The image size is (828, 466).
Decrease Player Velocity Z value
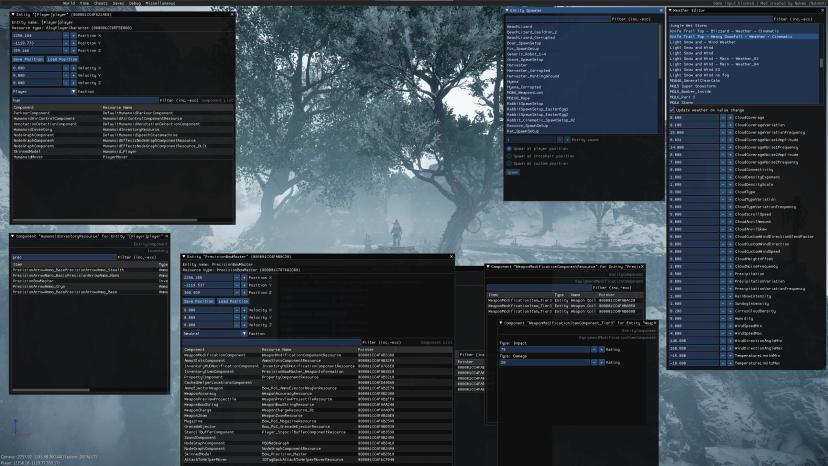click(66, 82)
